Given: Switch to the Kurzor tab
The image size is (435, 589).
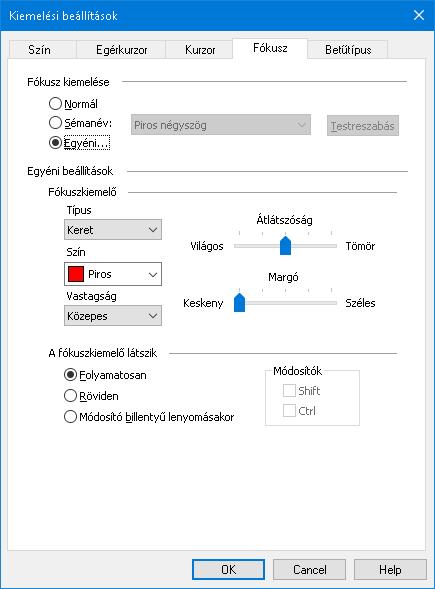Looking at the screenshot, I should coord(200,50).
